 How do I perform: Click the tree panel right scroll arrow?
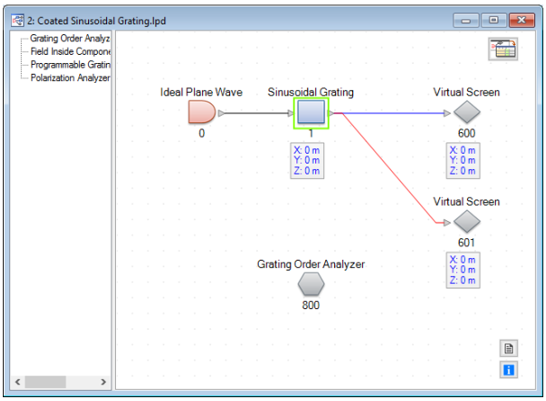click(103, 382)
